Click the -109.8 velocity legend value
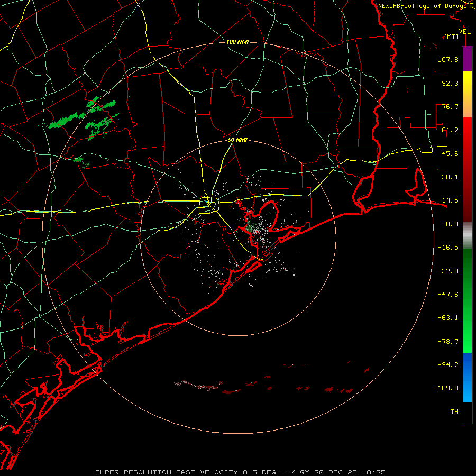The image size is (476, 476). 446,388
